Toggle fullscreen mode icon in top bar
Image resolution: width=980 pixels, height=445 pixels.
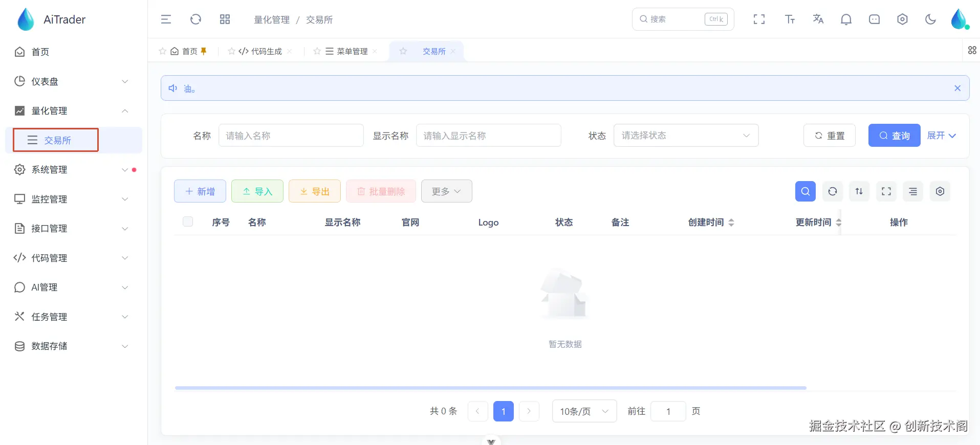[759, 19]
